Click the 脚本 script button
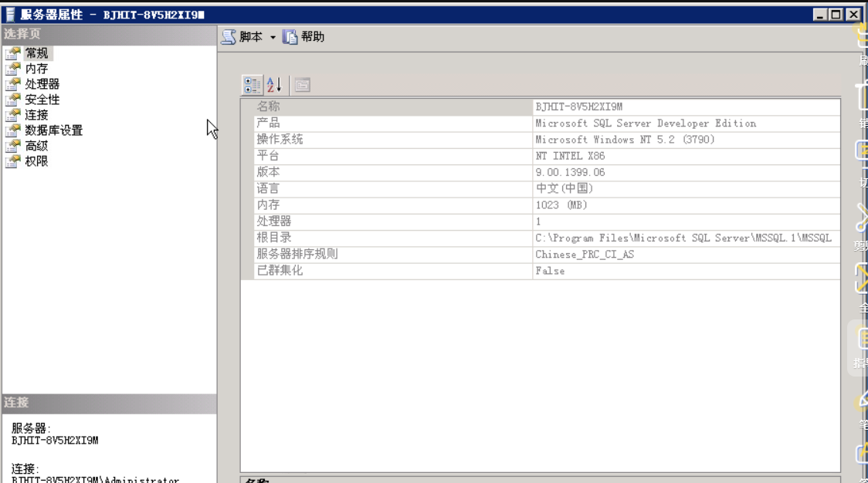 tap(242, 37)
